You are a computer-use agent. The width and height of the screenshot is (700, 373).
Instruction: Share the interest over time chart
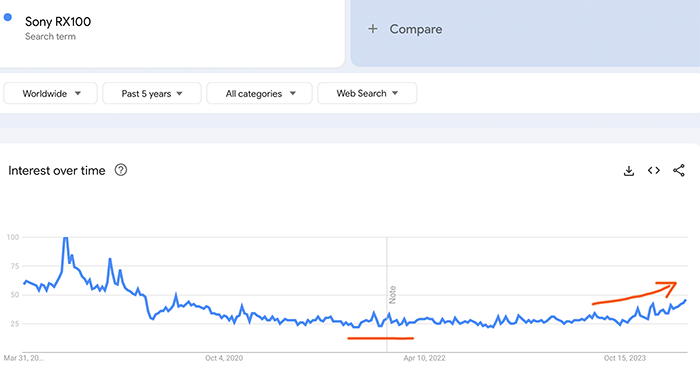(679, 170)
